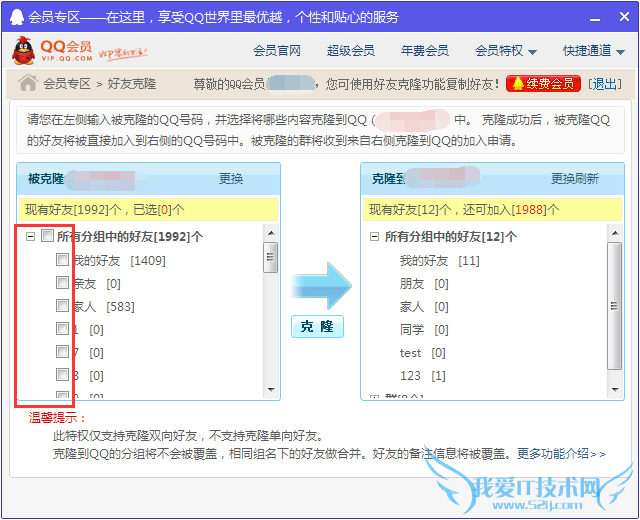Viewport: 640px width, 520px height.
Task: Tick the 所有分组中的好友[1992]个 checkbox
Action: [x=47, y=236]
